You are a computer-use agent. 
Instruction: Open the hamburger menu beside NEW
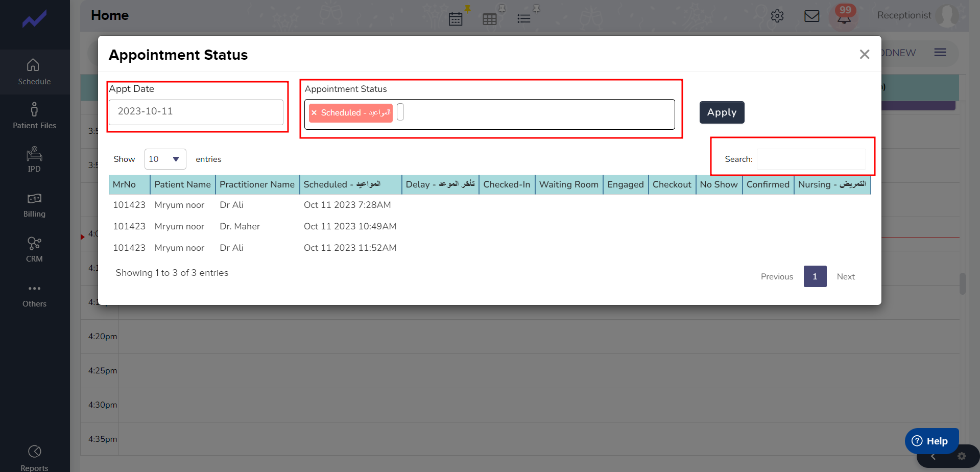[940, 52]
